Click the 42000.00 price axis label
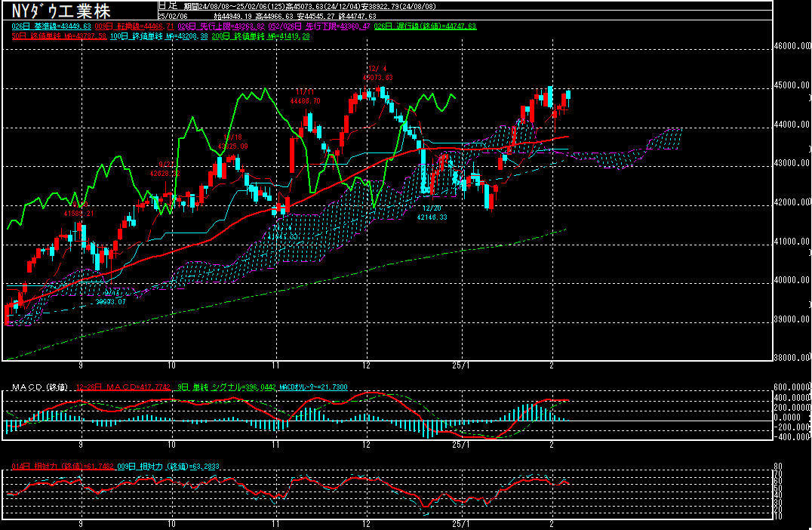The width and height of the screenshot is (812, 530). (792, 202)
